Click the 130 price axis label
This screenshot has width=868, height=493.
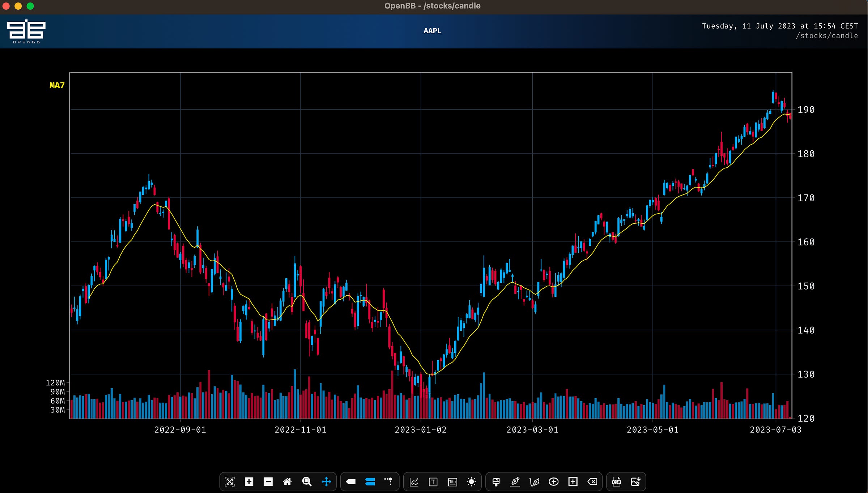[806, 374]
